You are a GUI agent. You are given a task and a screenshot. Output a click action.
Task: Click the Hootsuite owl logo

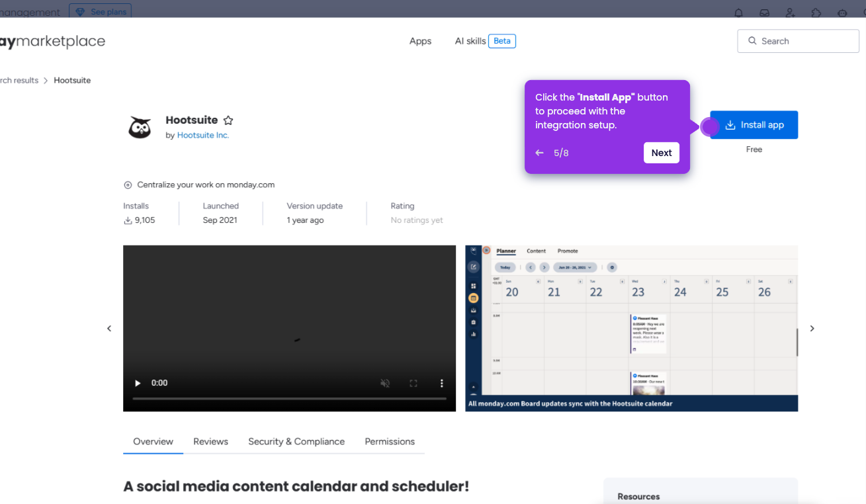coord(140,126)
